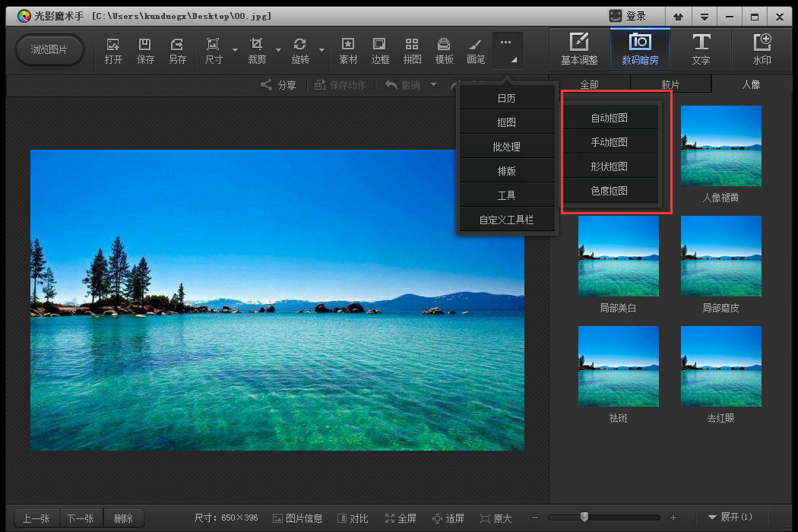This screenshot has width=798, height=532.
Task: Expand the 展开 panel at bottom right
Action: [730, 518]
